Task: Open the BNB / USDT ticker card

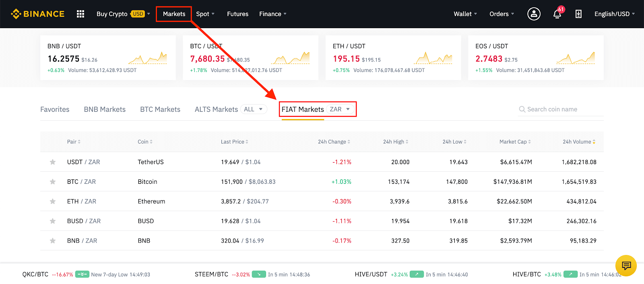Action: [108, 58]
